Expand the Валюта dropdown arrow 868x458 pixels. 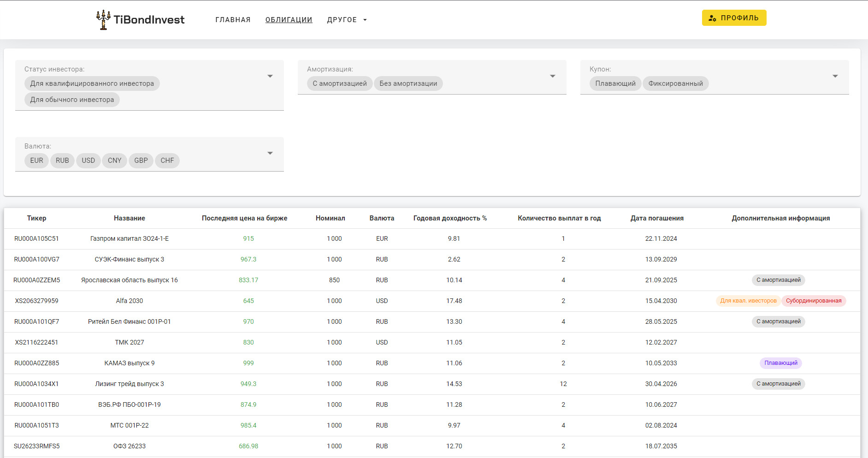(x=270, y=153)
